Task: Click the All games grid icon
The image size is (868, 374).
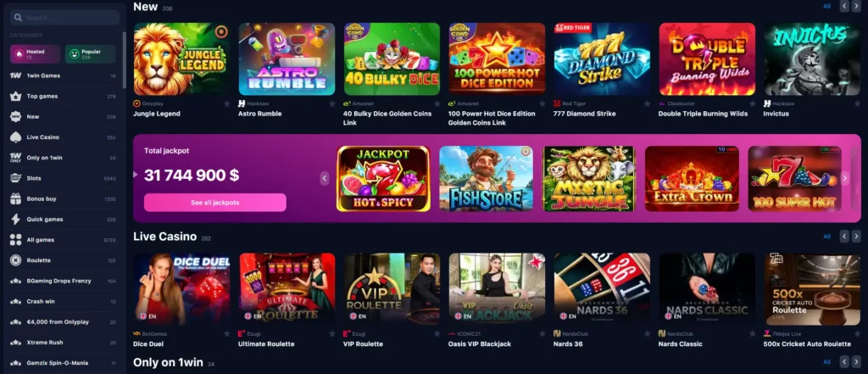Action: pyautogui.click(x=15, y=239)
